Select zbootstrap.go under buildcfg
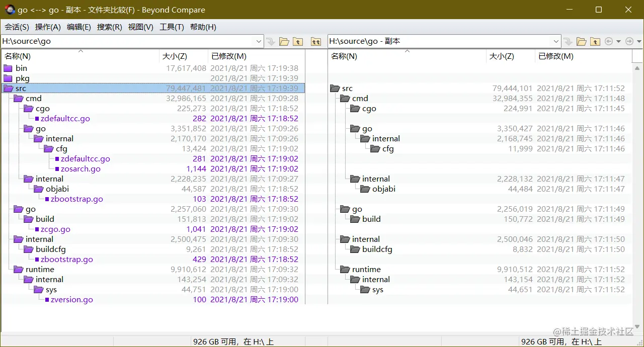 pos(153,259)
